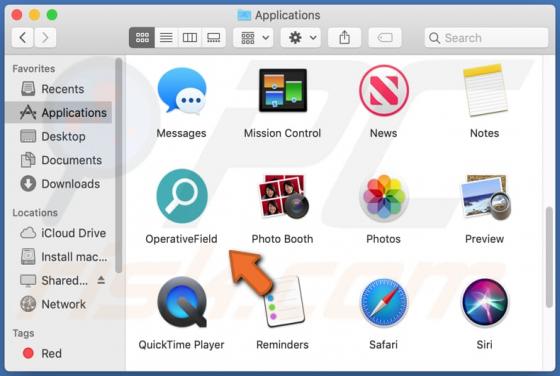Select the QuickTime Player app icon
Viewport: 560px width, 376px height.
click(x=182, y=302)
